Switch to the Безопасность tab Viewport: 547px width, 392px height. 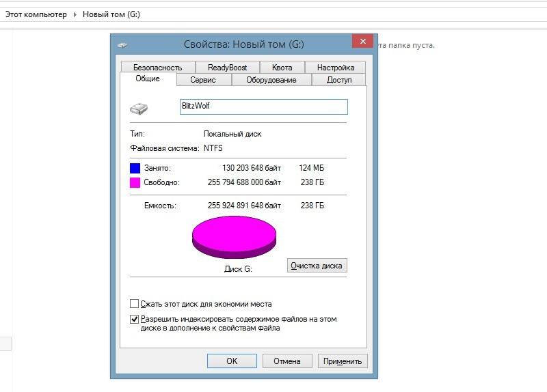pos(158,67)
